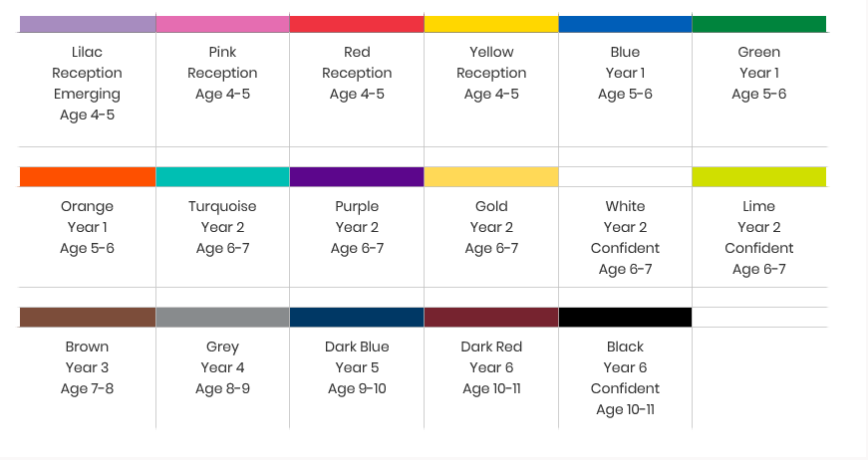This screenshot has width=868, height=460.
Task: Select the Orange color band
Action: 88,177
